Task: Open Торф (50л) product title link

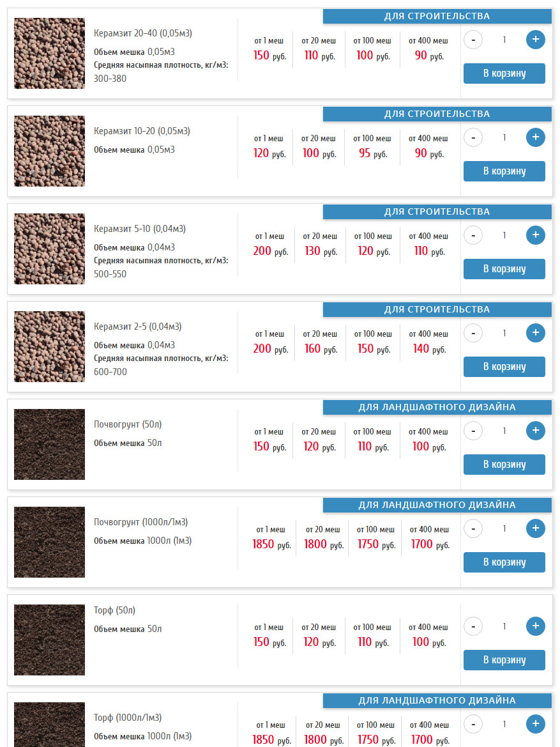Action: (114, 610)
